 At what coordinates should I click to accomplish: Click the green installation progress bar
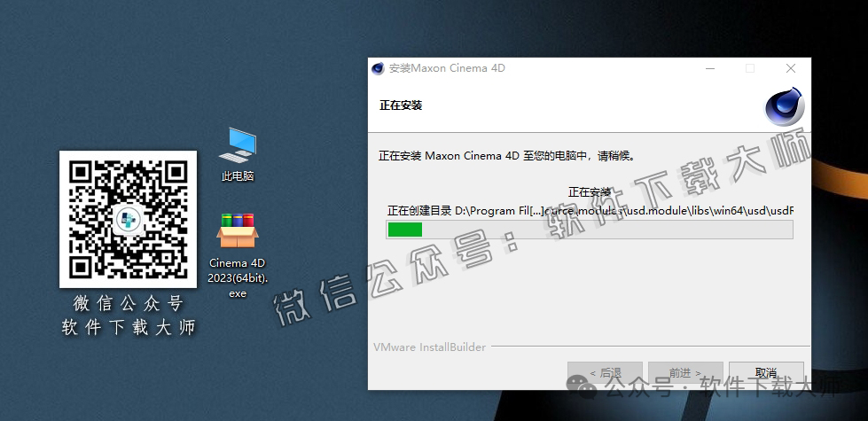point(590,230)
